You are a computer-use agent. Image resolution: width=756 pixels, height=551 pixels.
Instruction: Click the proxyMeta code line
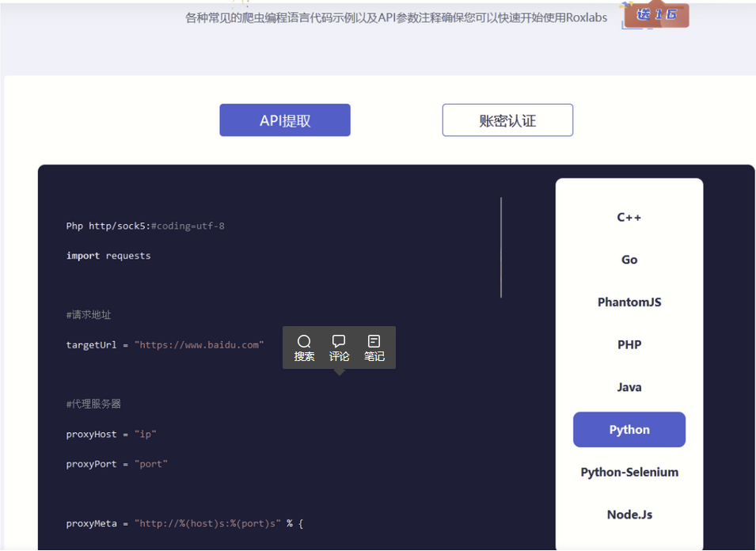coord(184,523)
